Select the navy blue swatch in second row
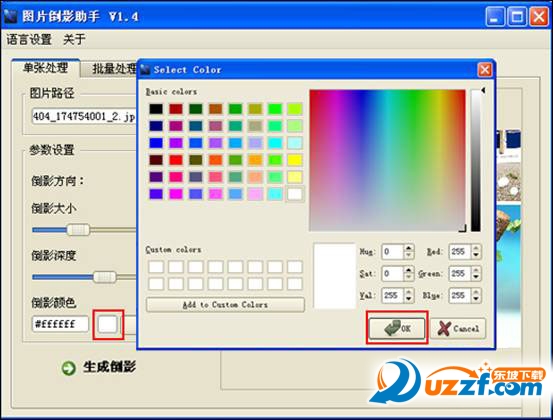The height and width of the screenshot is (420, 553). pos(156,126)
